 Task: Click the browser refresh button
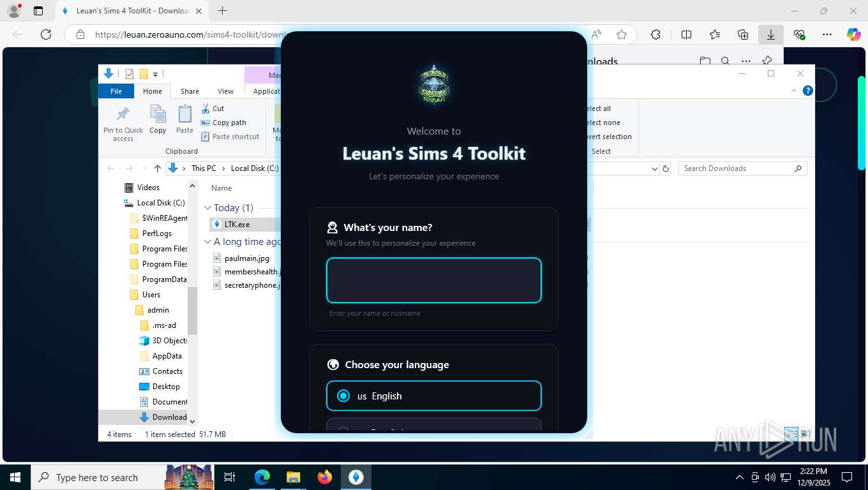point(45,34)
